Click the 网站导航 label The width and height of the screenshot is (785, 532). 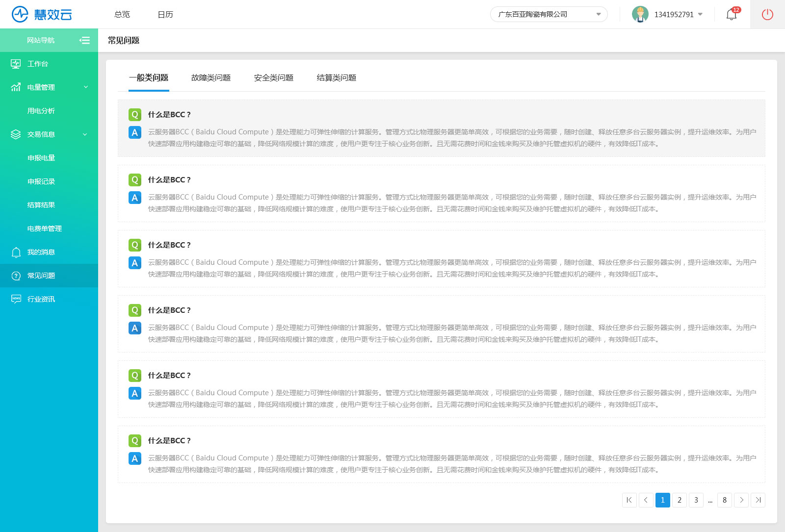pos(41,40)
